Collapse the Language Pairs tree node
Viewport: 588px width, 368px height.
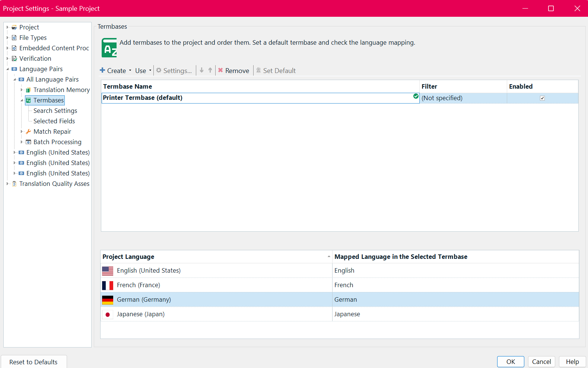[7, 69]
